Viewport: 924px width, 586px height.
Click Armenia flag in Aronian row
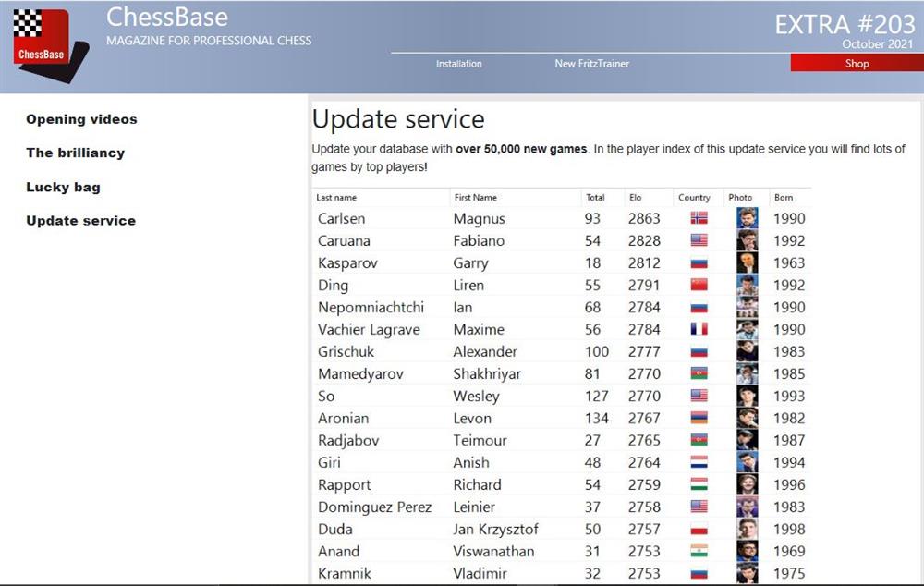click(699, 418)
